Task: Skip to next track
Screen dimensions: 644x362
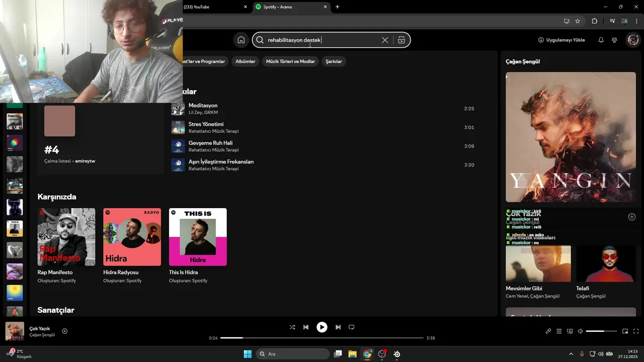Action: coord(338,327)
